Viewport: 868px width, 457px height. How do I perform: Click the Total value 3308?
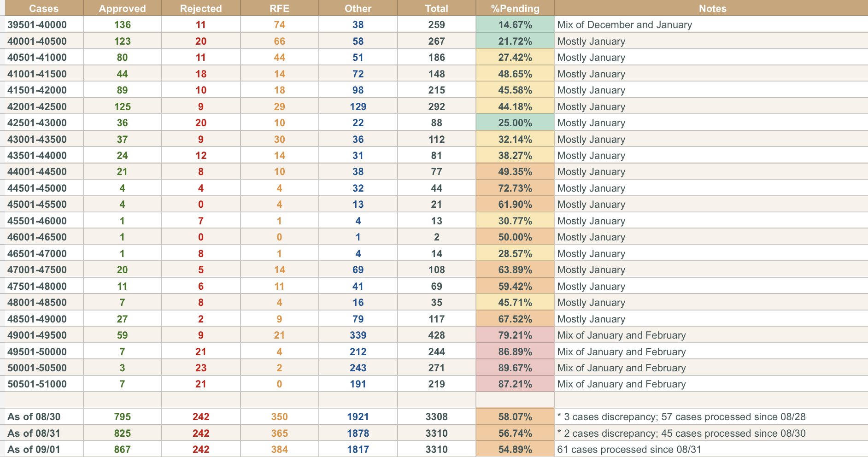436,417
